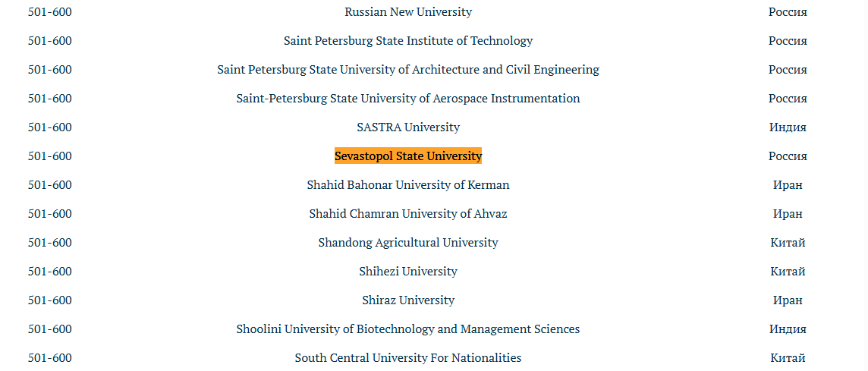The width and height of the screenshot is (868, 371).
Task: Click Shahid Bahonar University of Kerman
Action: tap(408, 184)
